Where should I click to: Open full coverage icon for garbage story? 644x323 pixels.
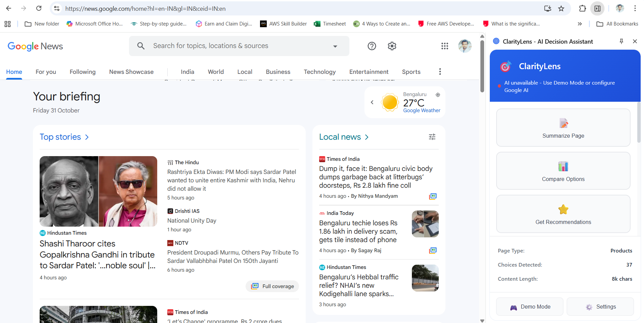coord(433,196)
